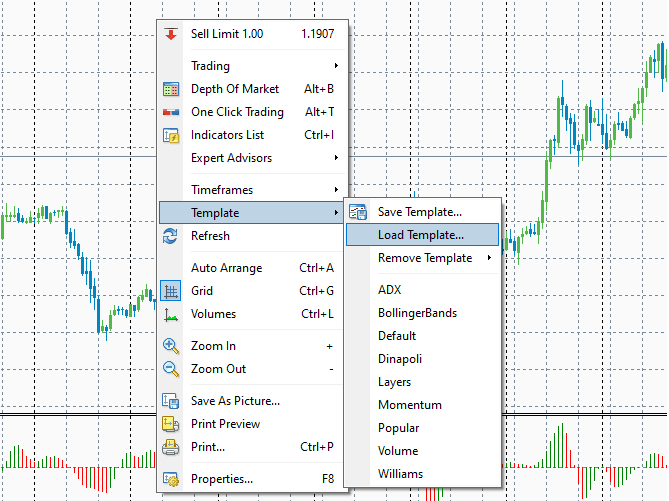The width and height of the screenshot is (669, 501).
Task: Open Depth Of Market via its grid icon
Action: [171, 89]
